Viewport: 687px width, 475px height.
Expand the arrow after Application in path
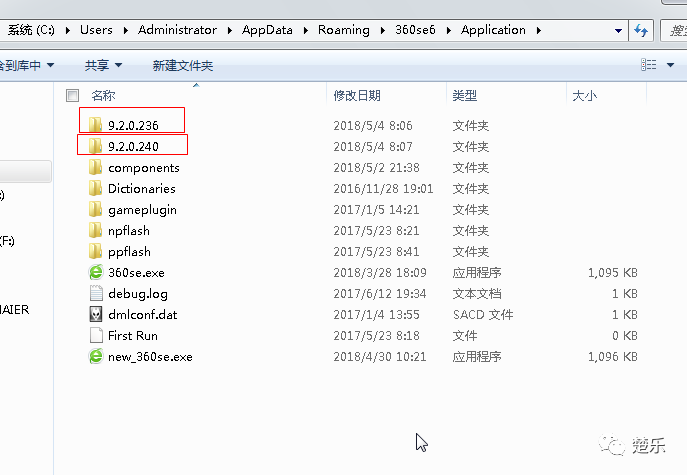point(538,30)
